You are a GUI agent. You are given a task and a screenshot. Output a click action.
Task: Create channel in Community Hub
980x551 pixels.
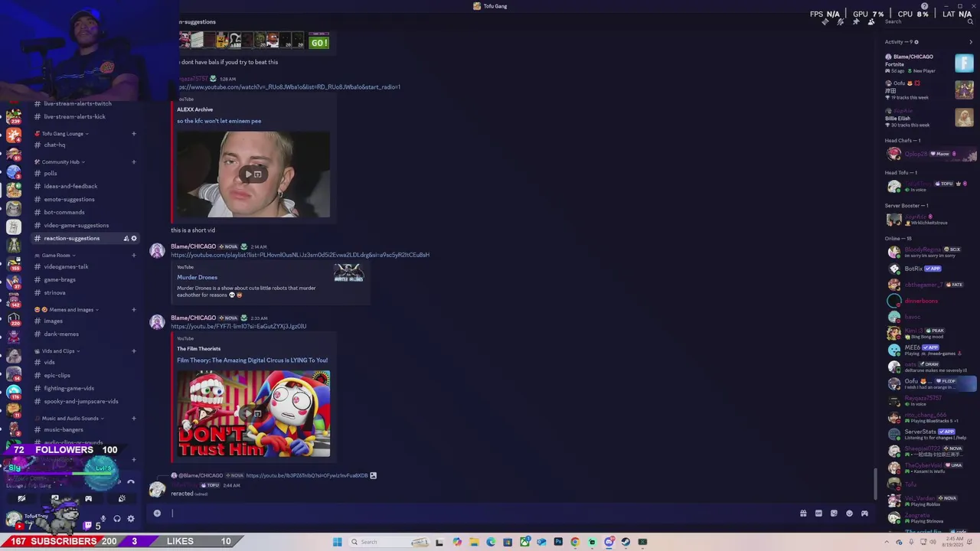pyautogui.click(x=133, y=162)
